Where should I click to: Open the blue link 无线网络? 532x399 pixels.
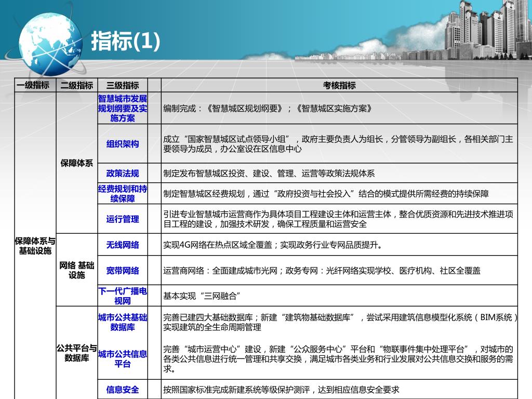[123, 245]
